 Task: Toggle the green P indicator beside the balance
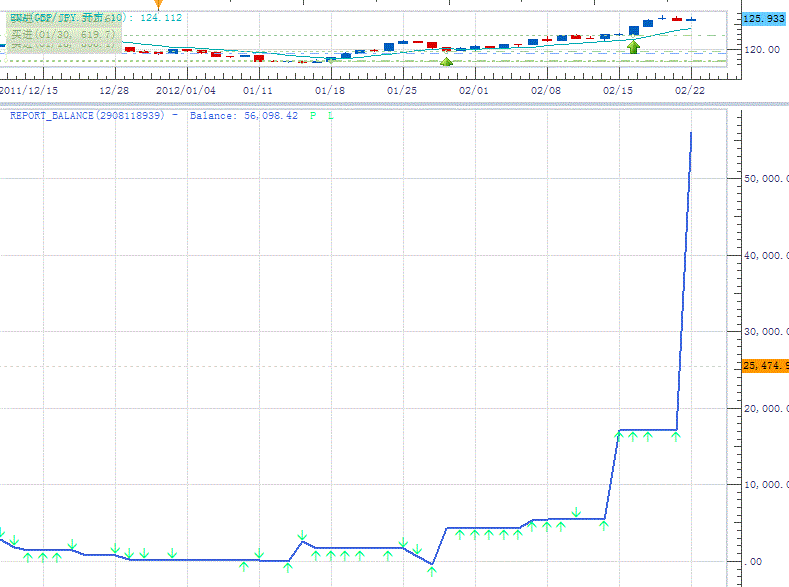(x=313, y=116)
